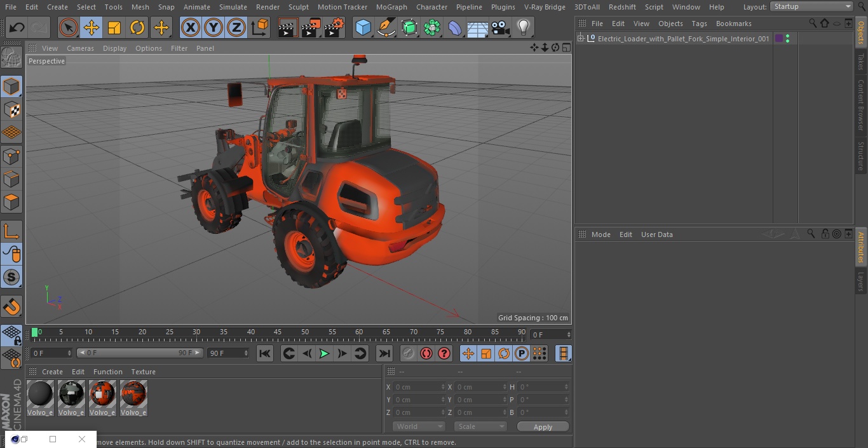This screenshot has width=868, height=448.
Task: Open the MoGraph array generator icon
Action: click(432, 27)
